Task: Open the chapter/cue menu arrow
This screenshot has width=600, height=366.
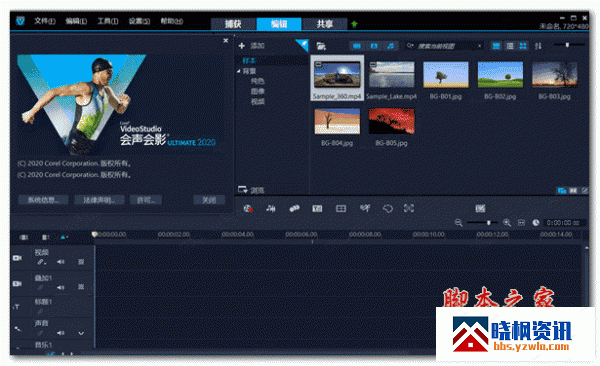Action: 64,238
